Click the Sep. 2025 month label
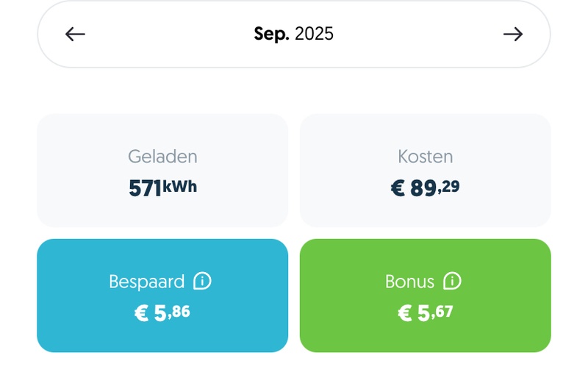This screenshot has width=588, height=383. pyautogui.click(x=293, y=34)
